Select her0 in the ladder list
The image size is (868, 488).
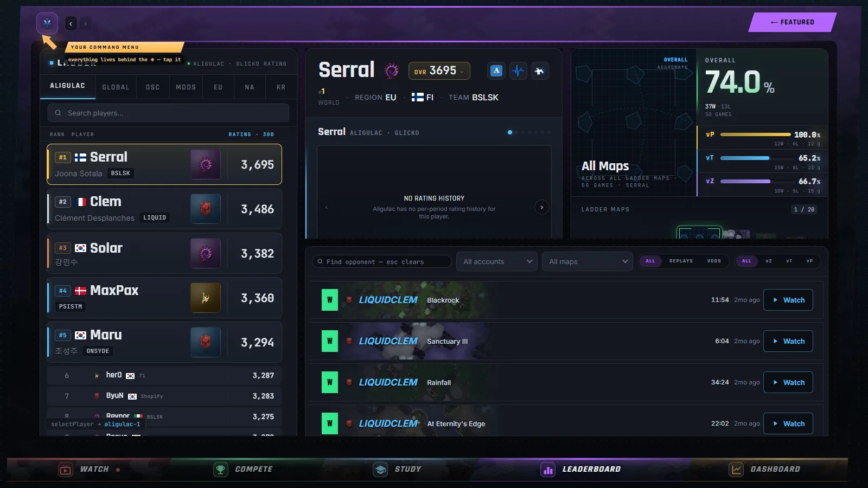point(164,375)
